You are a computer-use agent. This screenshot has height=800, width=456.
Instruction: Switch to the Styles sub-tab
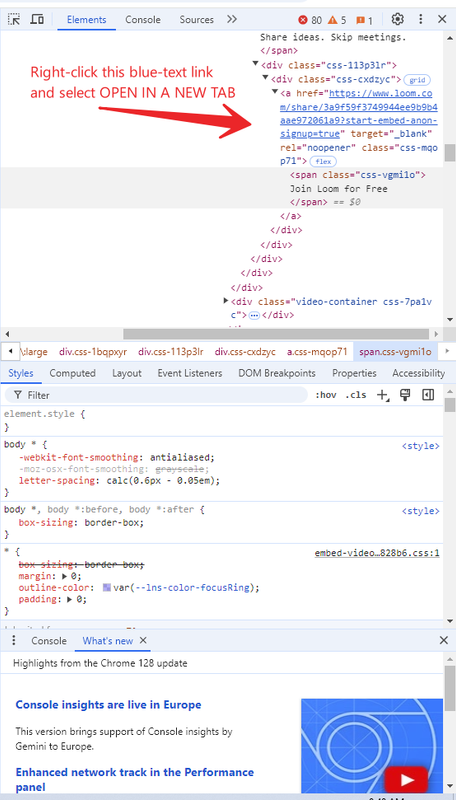tap(20, 373)
